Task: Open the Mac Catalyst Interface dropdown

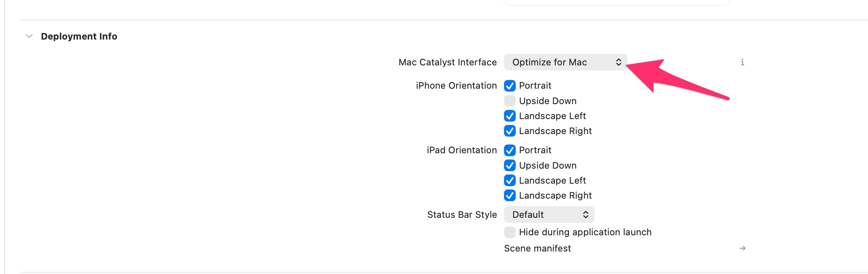Action: 565,62
